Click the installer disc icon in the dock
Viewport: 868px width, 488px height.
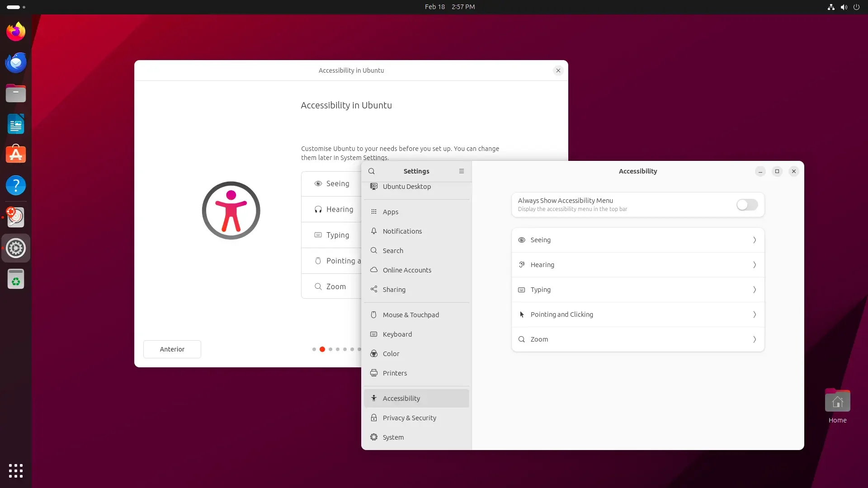pyautogui.click(x=16, y=217)
